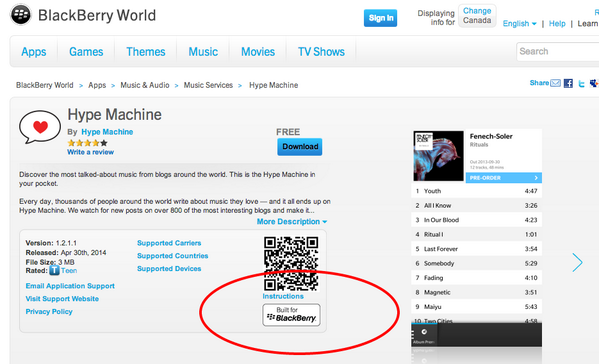Click the Download button

(300, 147)
